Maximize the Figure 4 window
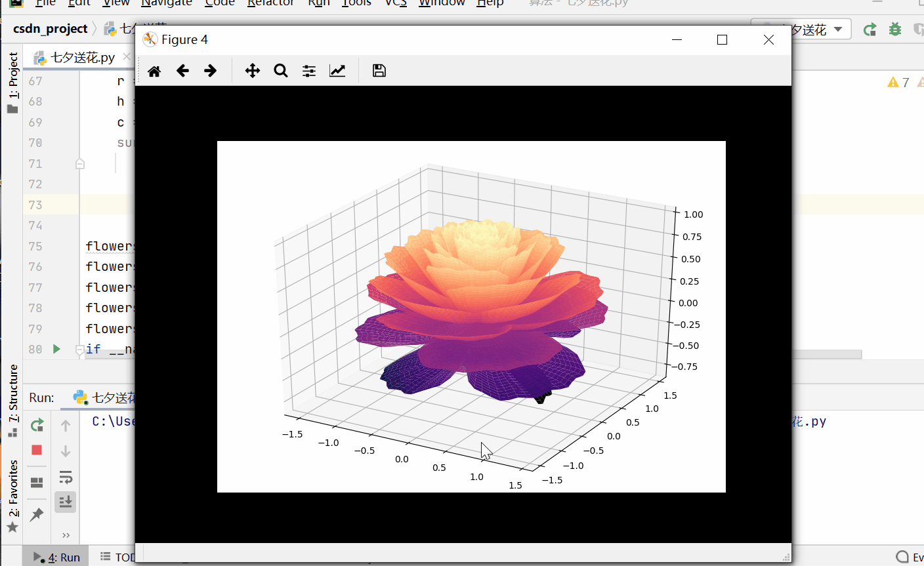The height and width of the screenshot is (566, 924). (x=722, y=39)
